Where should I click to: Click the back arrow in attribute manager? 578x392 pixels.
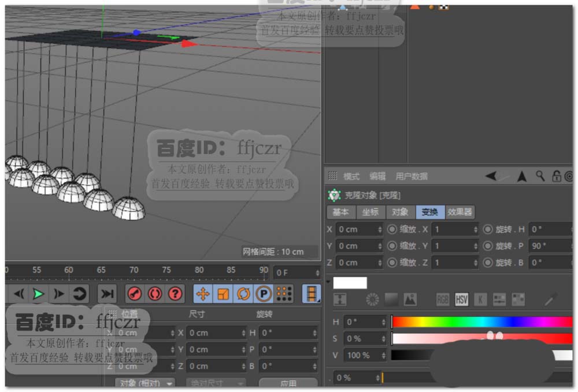[491, 176]
